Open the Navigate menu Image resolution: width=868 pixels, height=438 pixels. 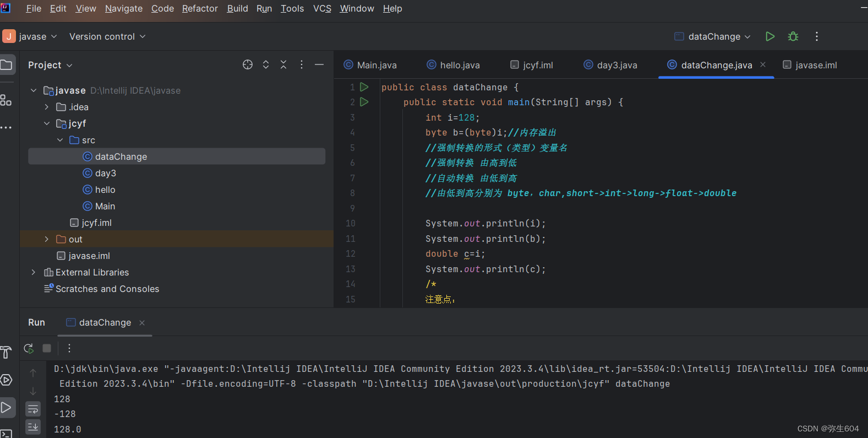pyautogui.click(x=124, y=8)
